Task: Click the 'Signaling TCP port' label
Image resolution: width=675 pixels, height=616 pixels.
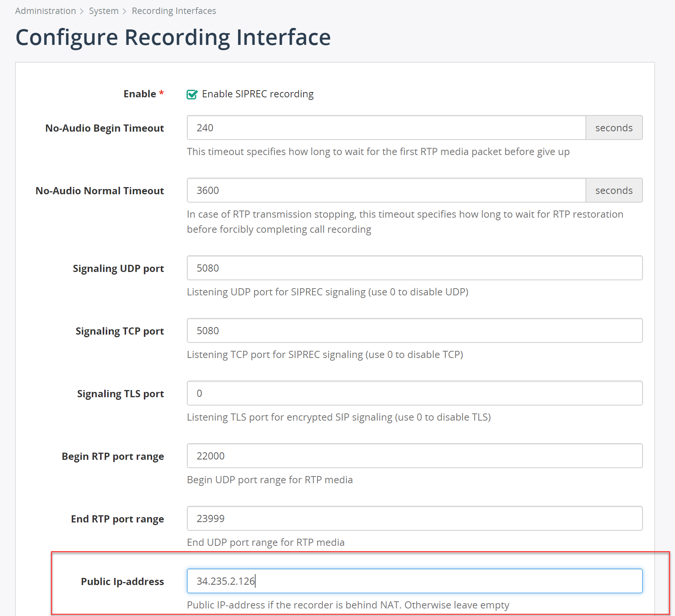Action: 120,331
